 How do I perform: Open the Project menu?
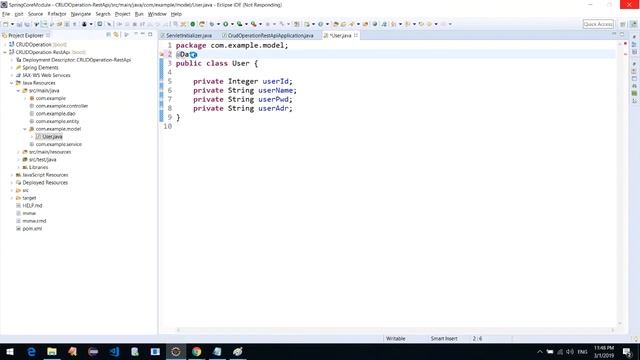pos(122,14)
